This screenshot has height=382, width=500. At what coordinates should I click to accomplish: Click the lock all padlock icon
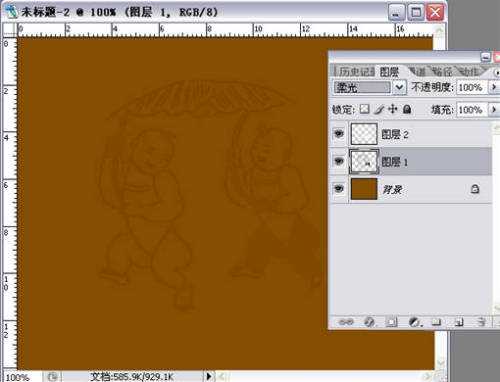coord(407,109)
